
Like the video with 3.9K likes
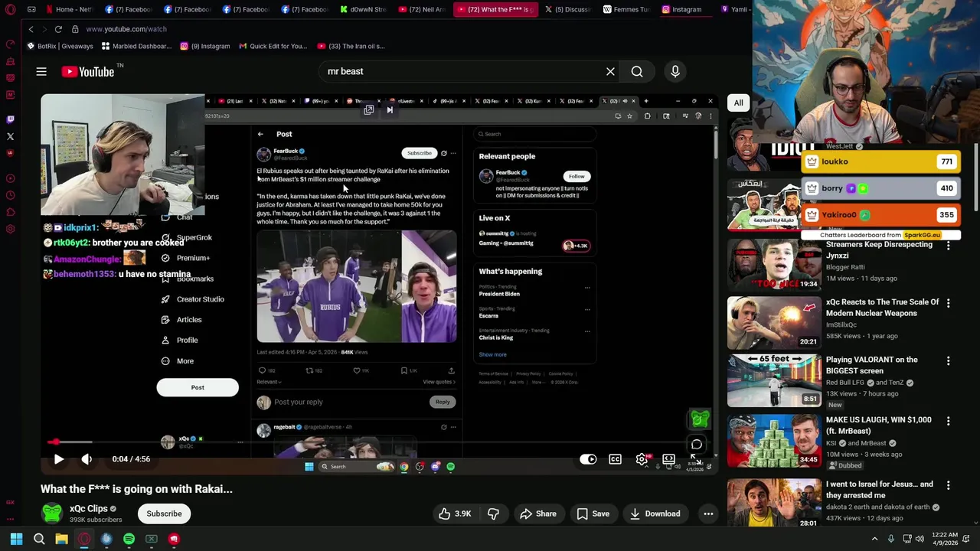(454, 514)
